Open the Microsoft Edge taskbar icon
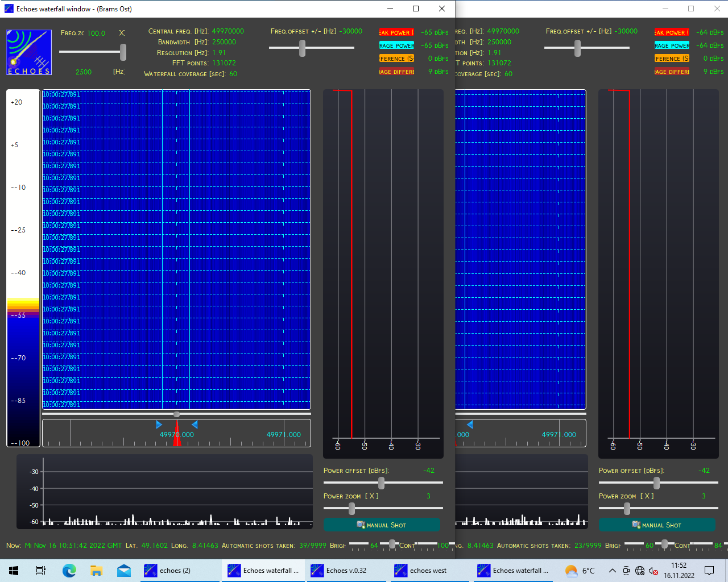The image size is (728, 582). coord(69,571)
